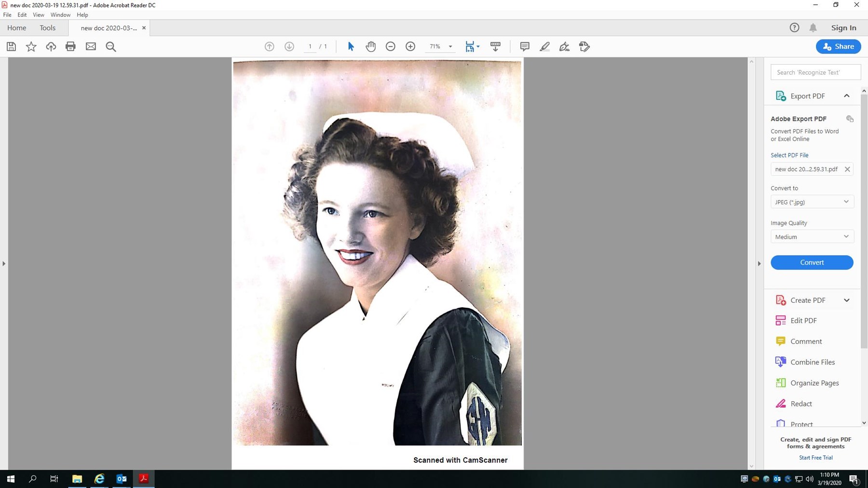Remove the selected PDF file
868x488 pixels.
coord(847,169)
